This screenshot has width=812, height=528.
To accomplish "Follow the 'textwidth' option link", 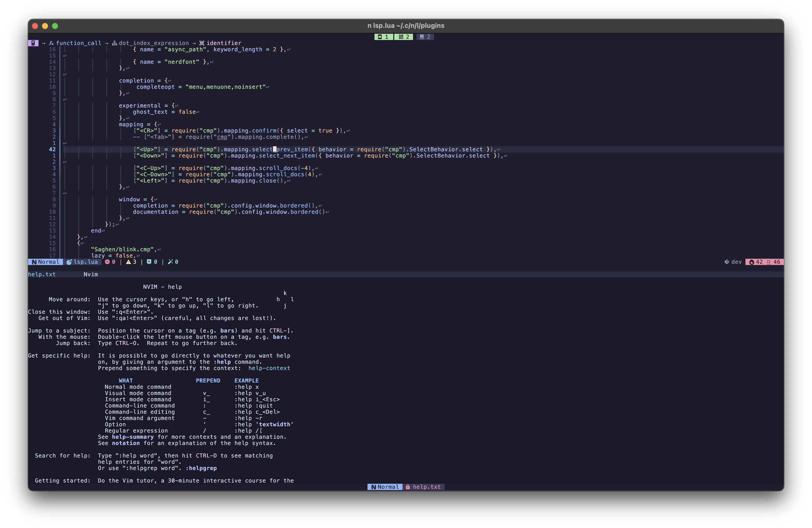I will 275,424.
